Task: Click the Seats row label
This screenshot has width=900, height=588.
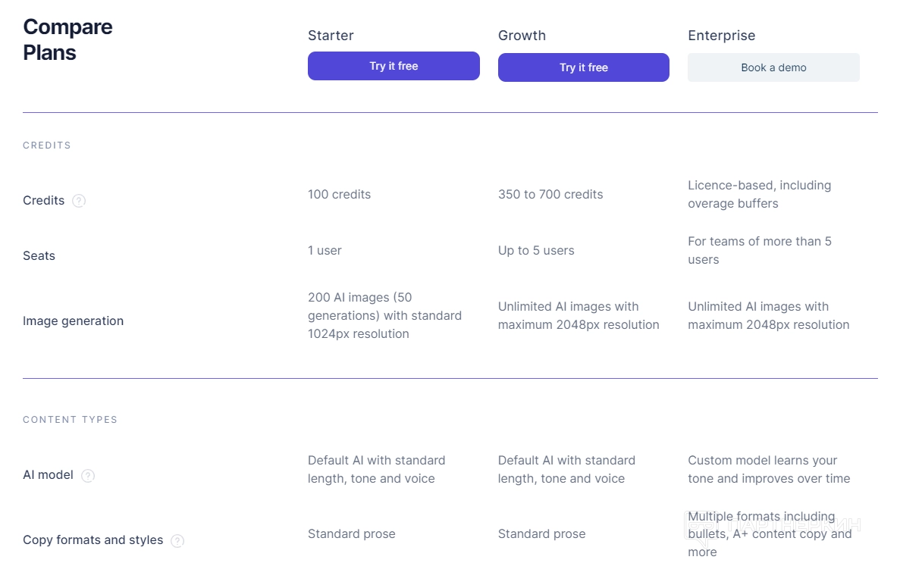Action: [x=39, y=256]
